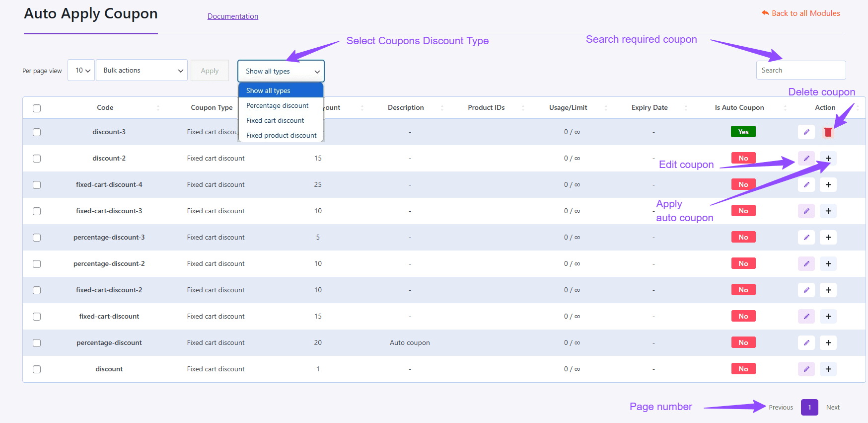Check the select-all checkbox in table header

37,108
